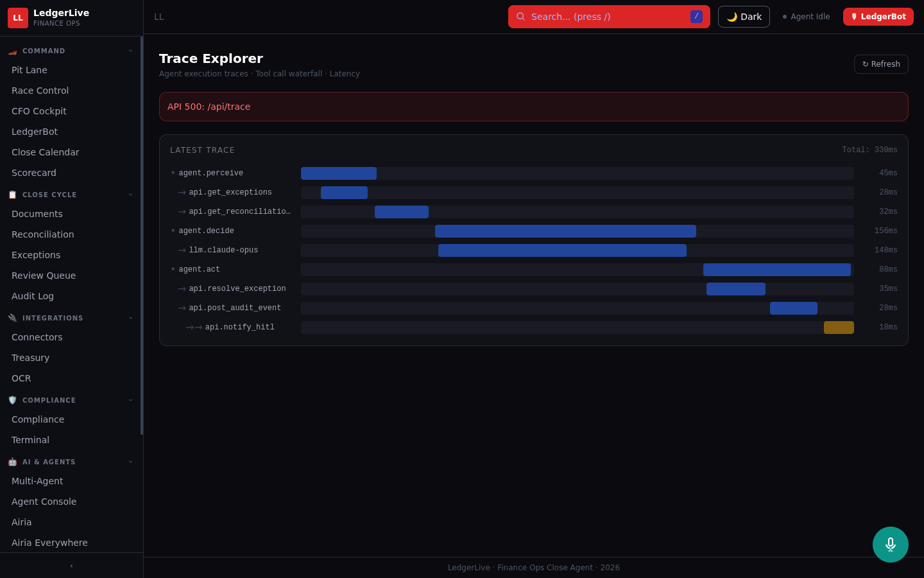Viewport: 924px width, 578px height.
Task: Open LedgerBot red header button
Action: click(x=878, y=17)
